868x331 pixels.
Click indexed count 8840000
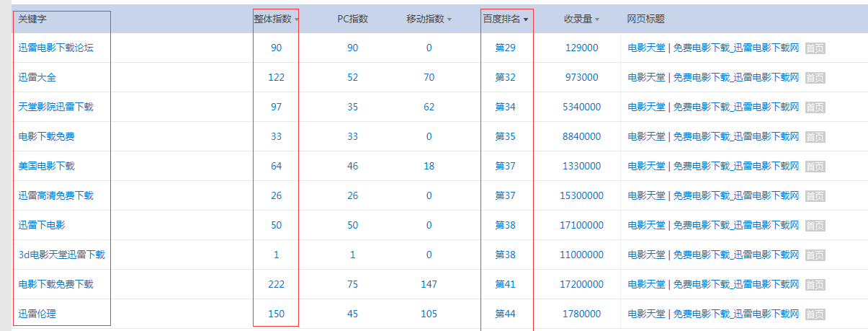click(582, 136)
